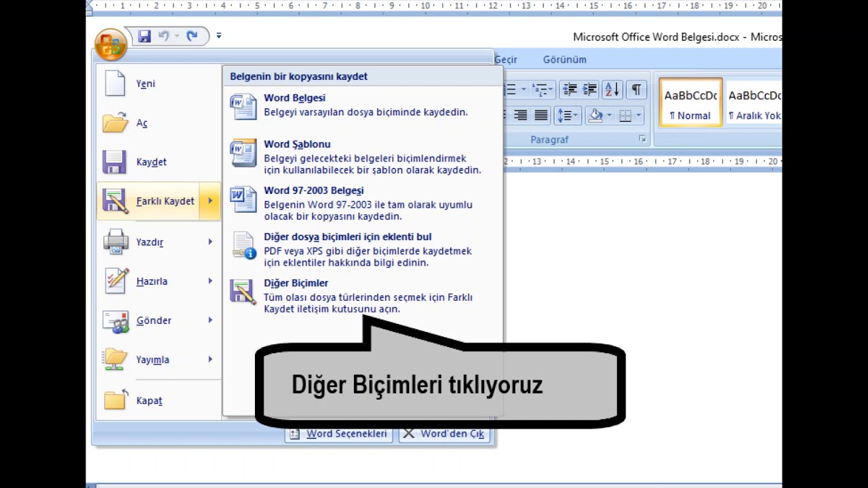The image size is (868, 488).
Task: Choose Kapat to close the document
Action: 159,401
